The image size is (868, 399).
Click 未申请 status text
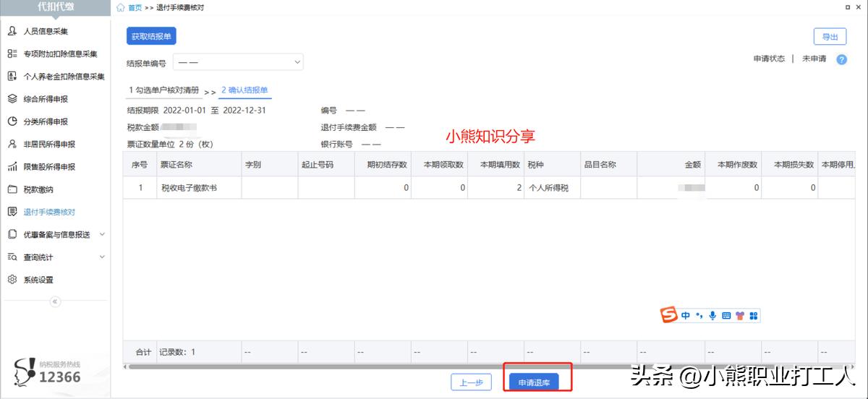[814, 59]
